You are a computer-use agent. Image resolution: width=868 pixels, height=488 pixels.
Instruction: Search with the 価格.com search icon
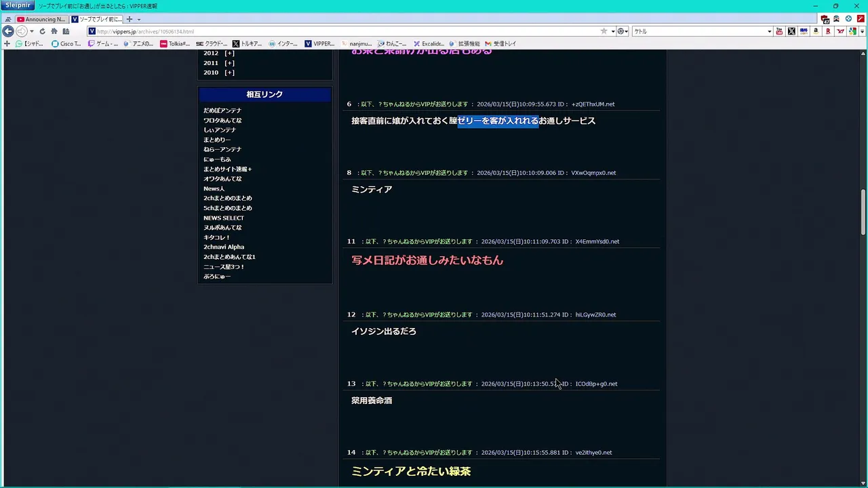[804, 31]
